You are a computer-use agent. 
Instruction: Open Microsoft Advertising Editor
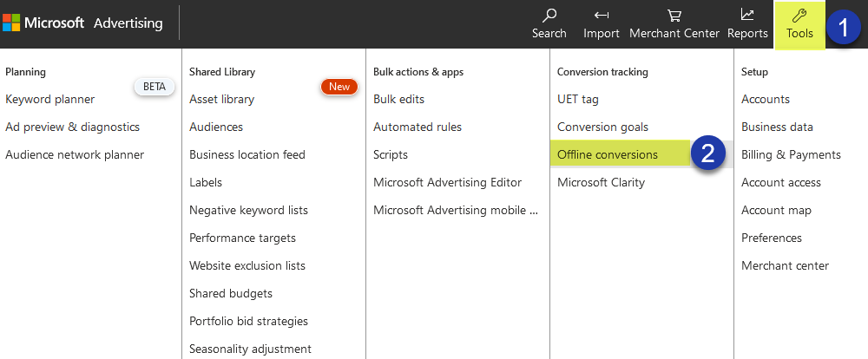pyautogui.click(x=447, y=183)
